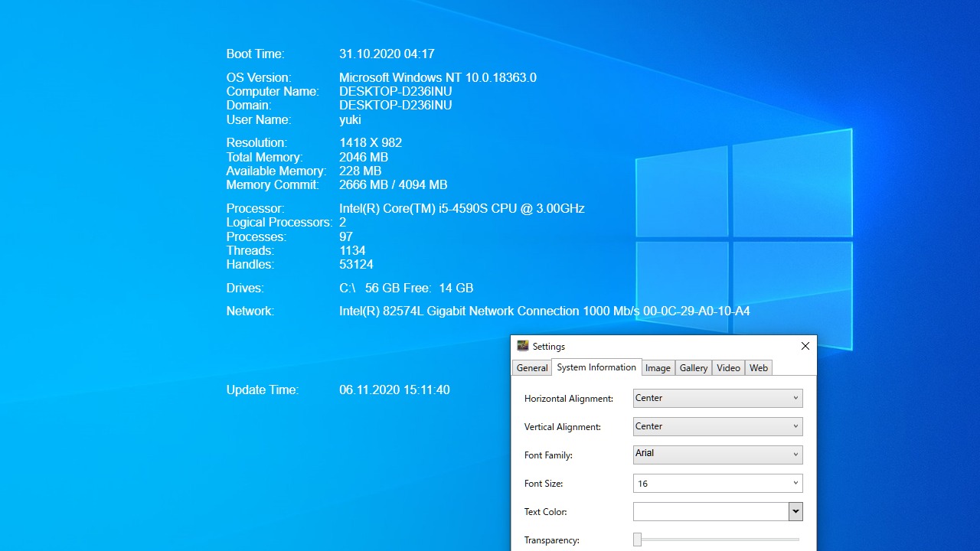Click the Computer Name value DESKTOP-D236INU
980x551 pixels.
coord(396,92)
